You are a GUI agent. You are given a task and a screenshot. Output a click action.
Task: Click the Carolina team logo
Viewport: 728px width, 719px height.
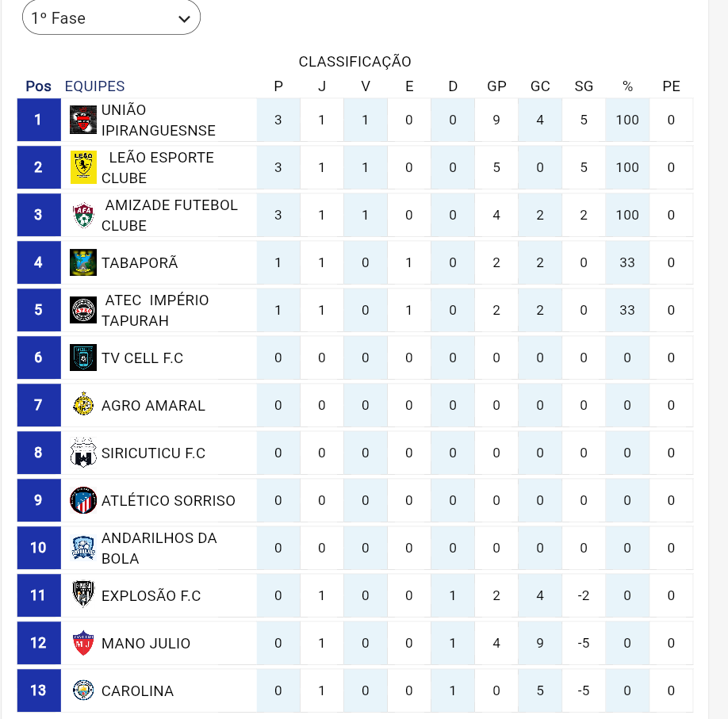[83, 690]
